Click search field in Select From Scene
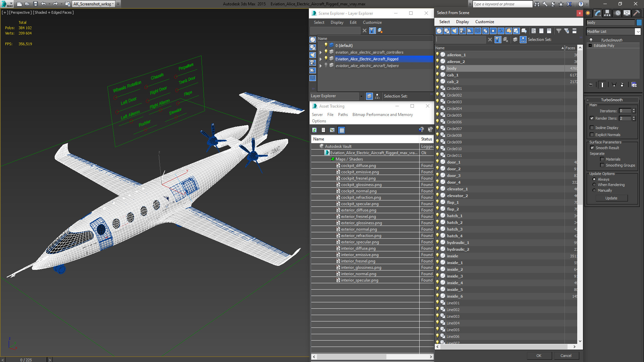 [x=461, y=40]
